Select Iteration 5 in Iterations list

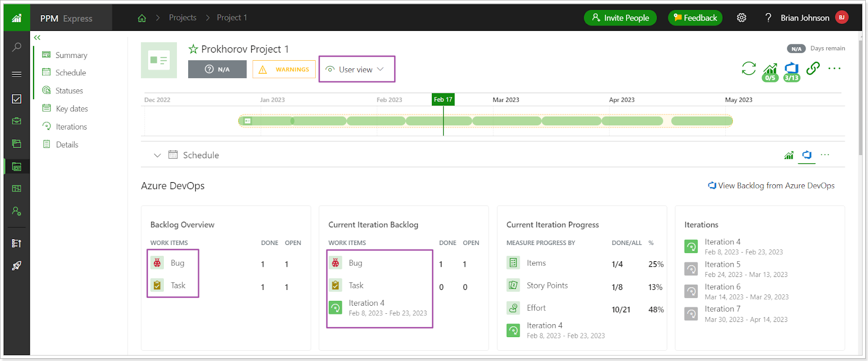click(736, 269)
